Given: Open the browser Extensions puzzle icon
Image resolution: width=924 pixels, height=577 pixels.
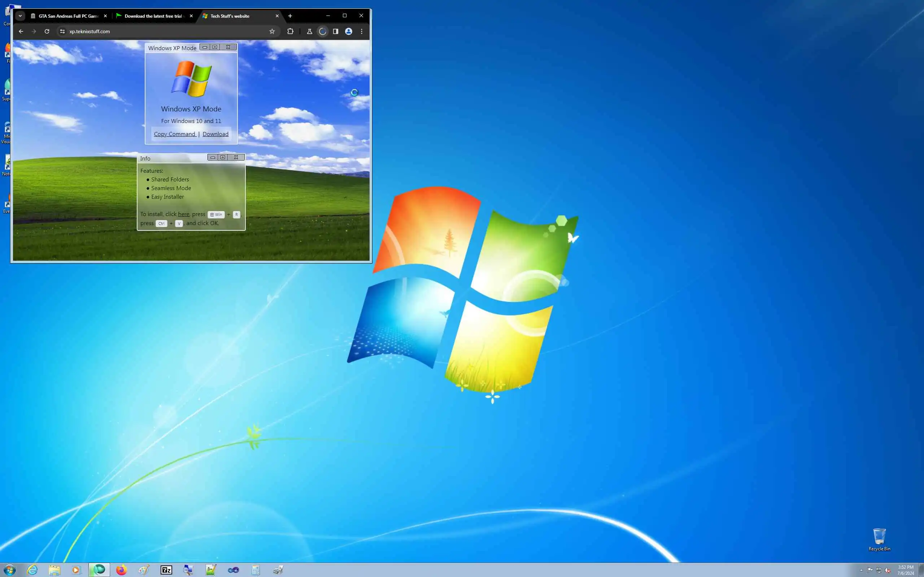Looking at the screenshot, I should (290, 31).
